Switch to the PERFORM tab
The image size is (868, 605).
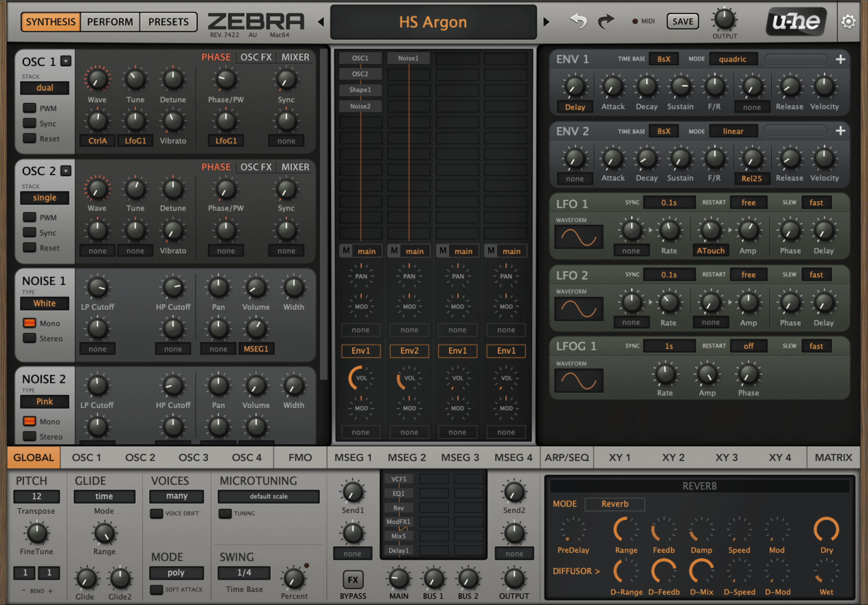110,22
